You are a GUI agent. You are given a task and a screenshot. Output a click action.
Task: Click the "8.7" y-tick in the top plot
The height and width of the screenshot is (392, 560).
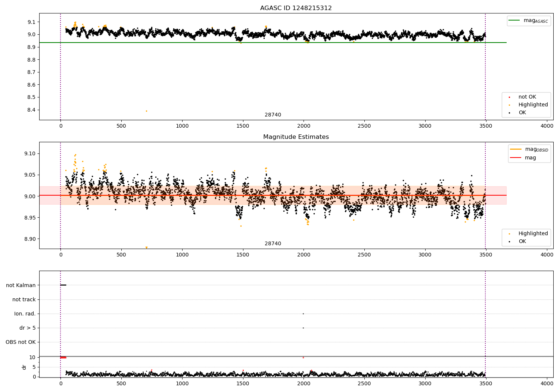click(31, 72)
